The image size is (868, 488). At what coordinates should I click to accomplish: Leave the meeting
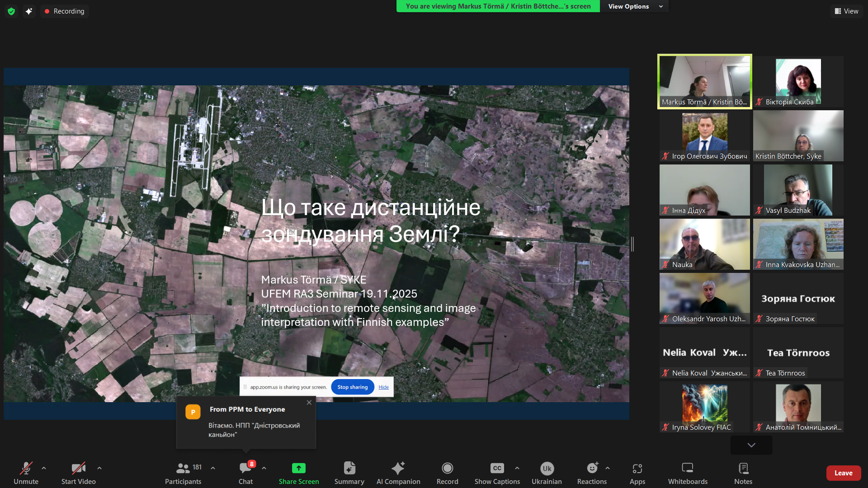point(844,473)
